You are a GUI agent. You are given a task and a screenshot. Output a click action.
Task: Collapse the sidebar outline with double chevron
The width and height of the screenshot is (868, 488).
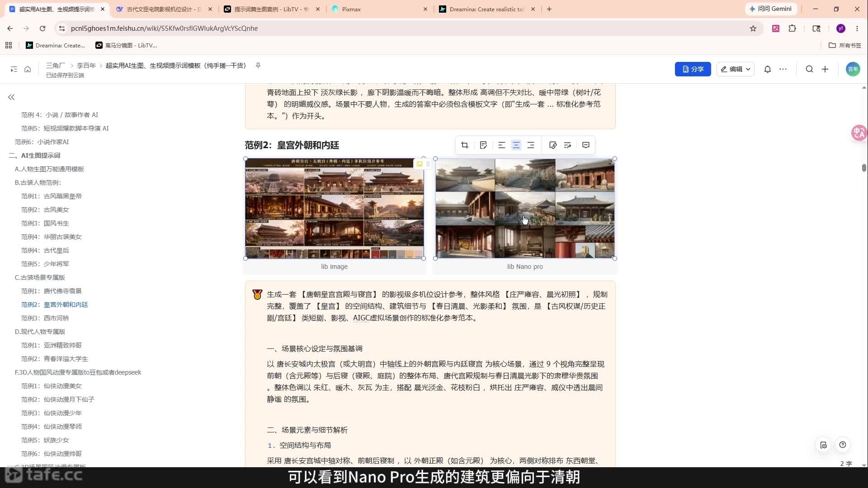pos(11,97)
